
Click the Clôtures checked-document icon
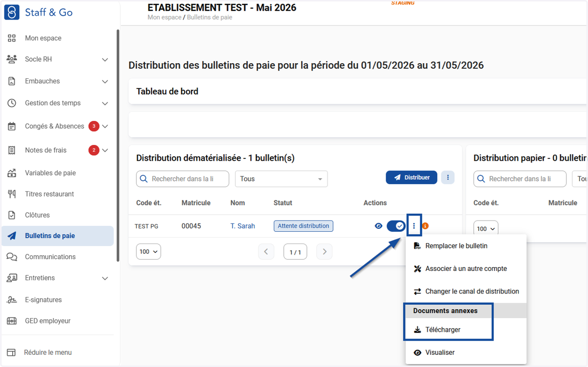[x=12, y=215]
